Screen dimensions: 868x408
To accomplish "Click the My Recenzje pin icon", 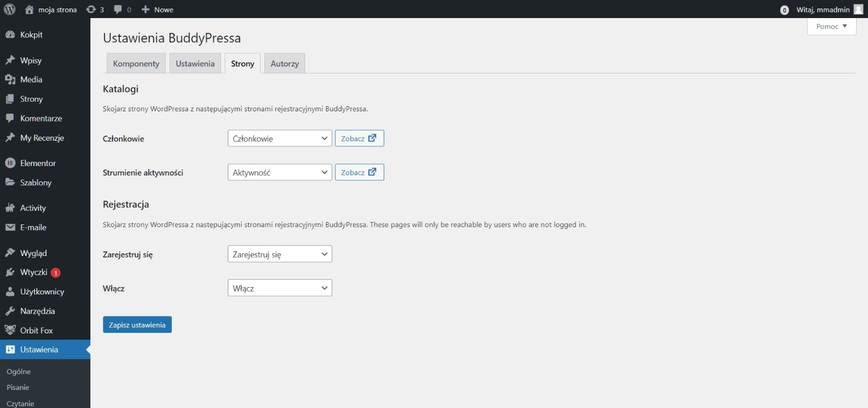I will click(10, 138).
